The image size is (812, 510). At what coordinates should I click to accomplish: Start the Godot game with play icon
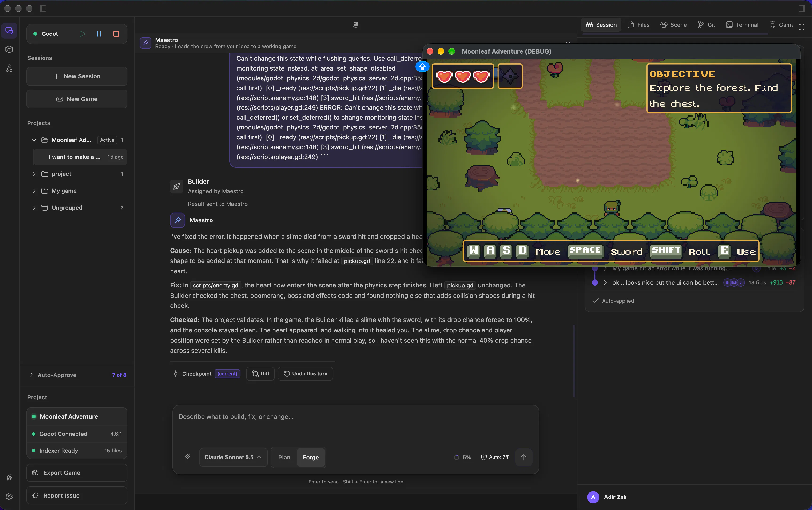82,34
